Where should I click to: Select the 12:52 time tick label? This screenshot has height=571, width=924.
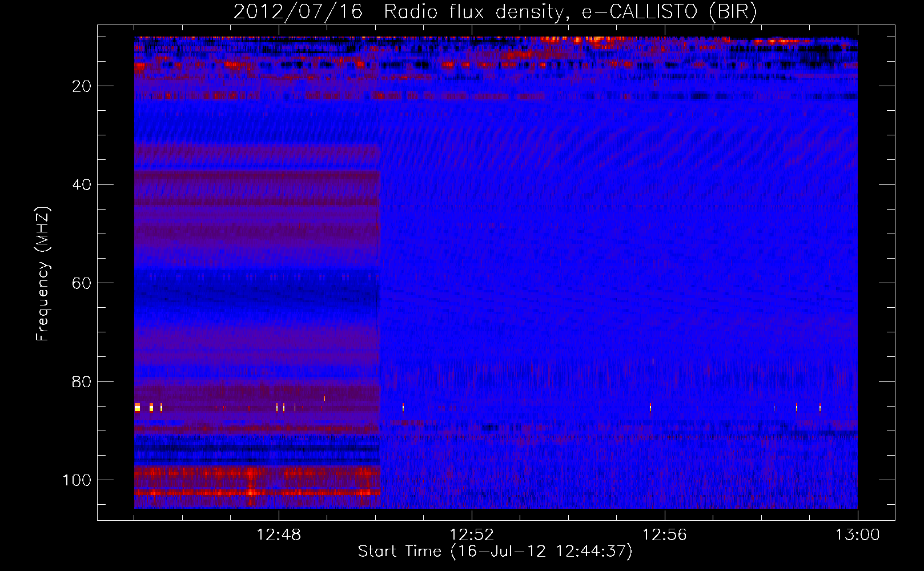(472, 535)
